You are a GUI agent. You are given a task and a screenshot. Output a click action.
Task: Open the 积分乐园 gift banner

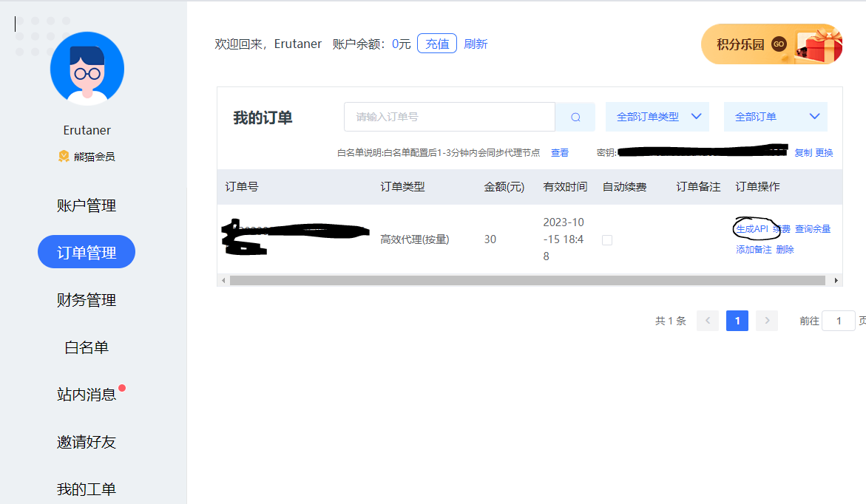point(771,44)
